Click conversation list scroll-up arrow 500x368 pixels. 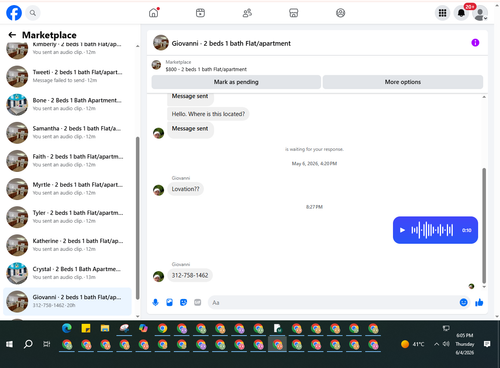coord(137,46)
